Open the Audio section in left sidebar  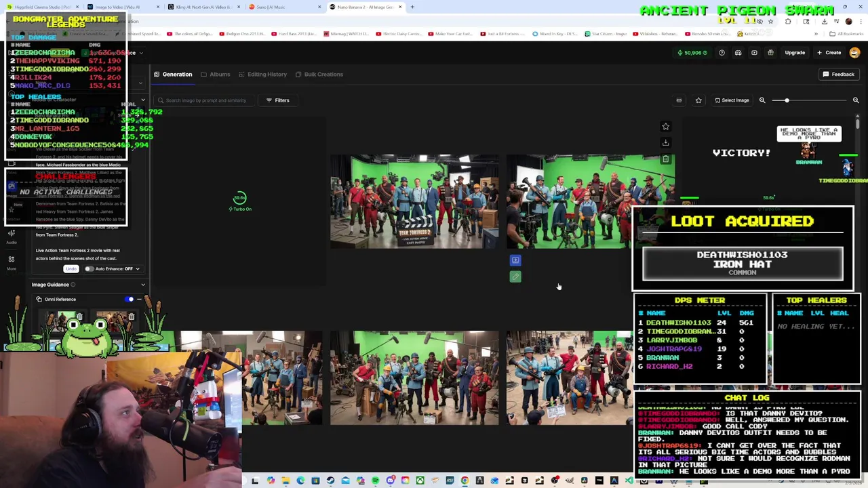click(12, 237)
